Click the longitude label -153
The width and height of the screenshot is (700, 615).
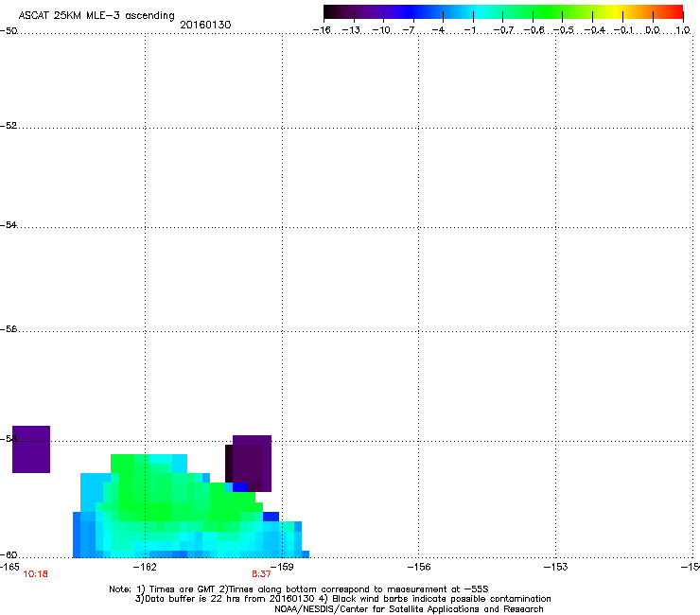[556, 567]
